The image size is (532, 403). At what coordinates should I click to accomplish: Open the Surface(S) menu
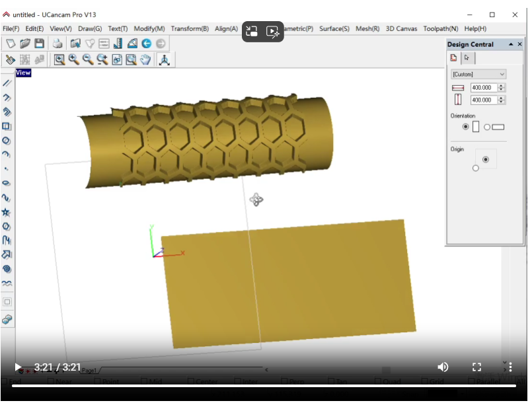coord(334,29)
